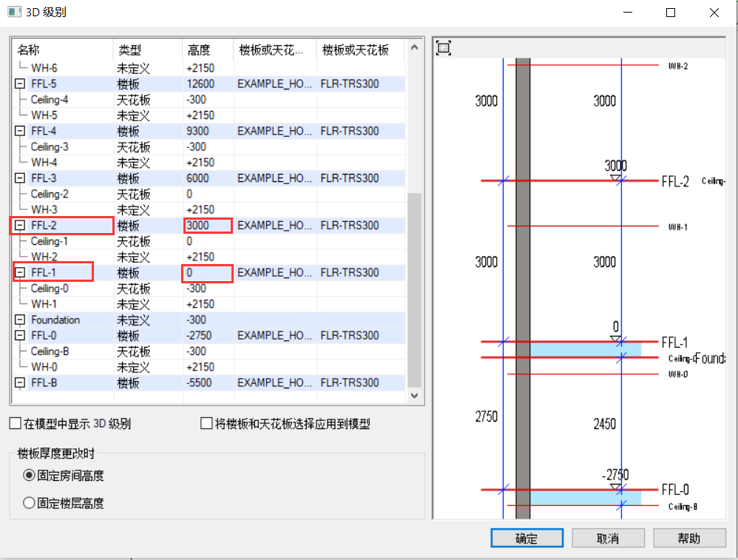Image resolution: width=738 pixels, height=560 pixels.
Task: Click the 名称 column header
Action: [x=62, y=50]
